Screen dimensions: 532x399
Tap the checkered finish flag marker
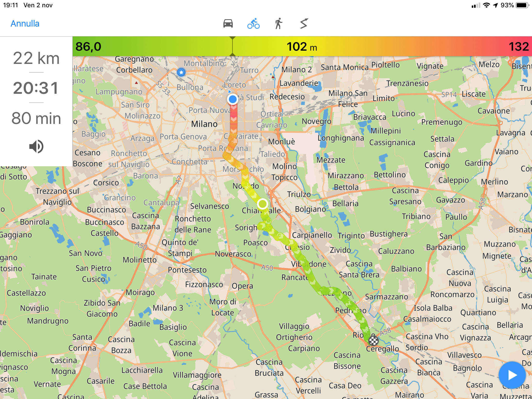pos(374,341)
